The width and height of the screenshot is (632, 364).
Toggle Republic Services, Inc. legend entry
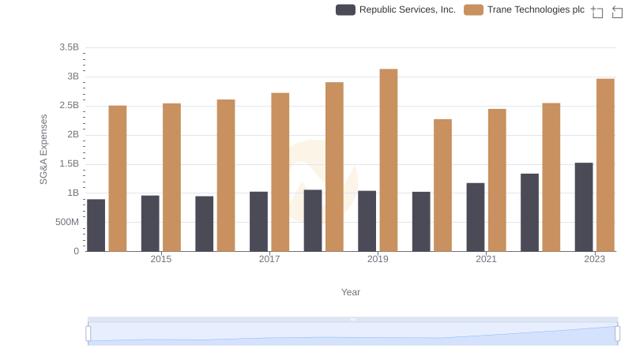(x=396, y=9)
